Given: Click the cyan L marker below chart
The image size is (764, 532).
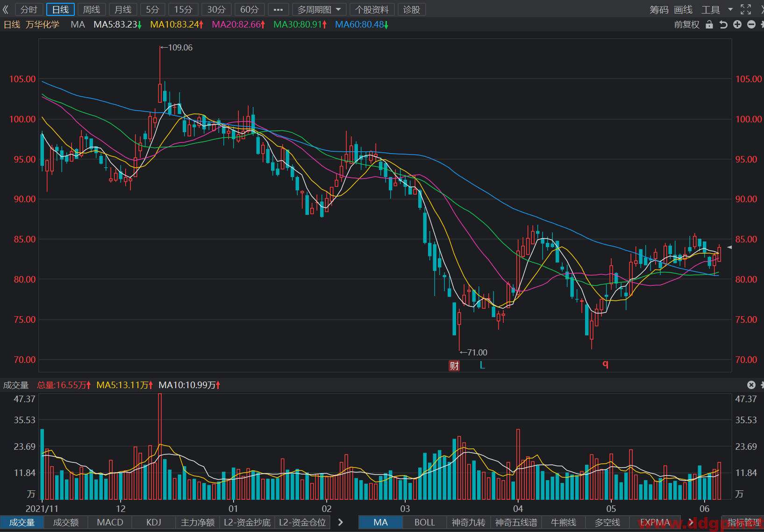Looking at the screenshot, I should pos(482,365).
